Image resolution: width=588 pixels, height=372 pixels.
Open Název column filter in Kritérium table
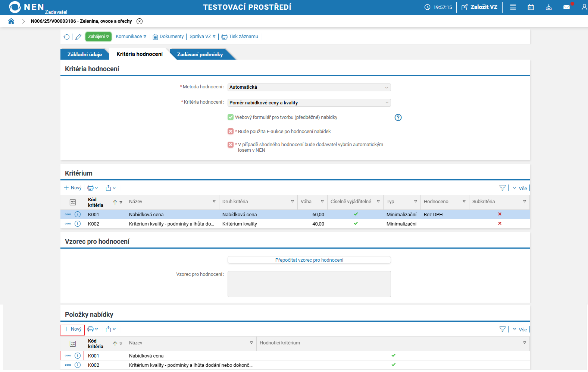tap(214, 202)
